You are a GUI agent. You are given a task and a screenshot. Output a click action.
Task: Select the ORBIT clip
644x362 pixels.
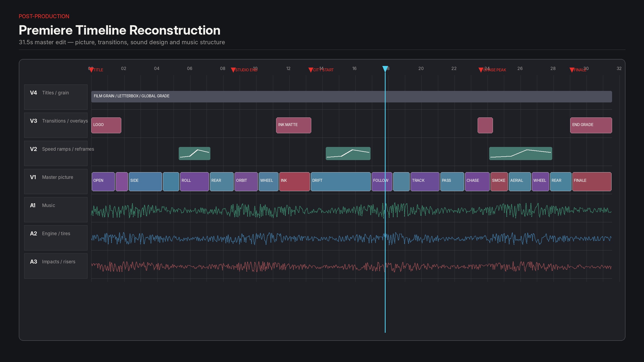point(246,182)
